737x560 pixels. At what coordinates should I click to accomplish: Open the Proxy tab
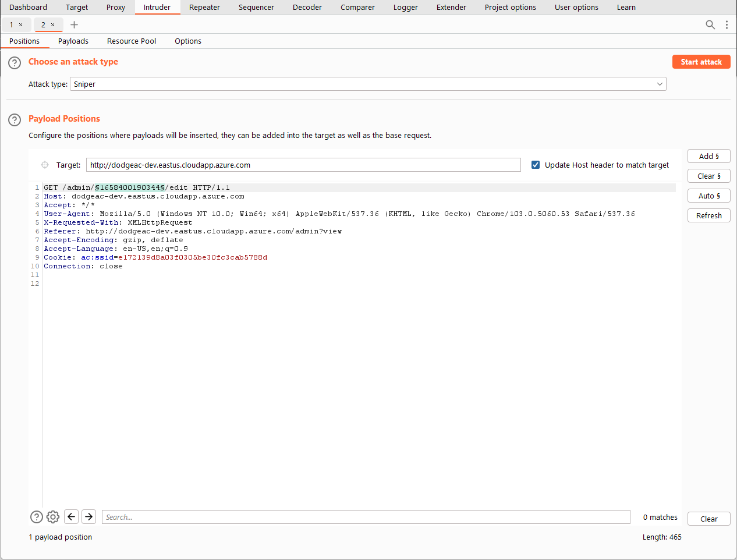tap(116, 8)
